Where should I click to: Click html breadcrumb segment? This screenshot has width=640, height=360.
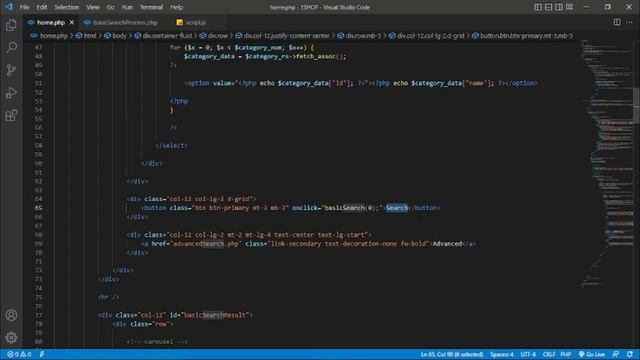click(90, 36)
